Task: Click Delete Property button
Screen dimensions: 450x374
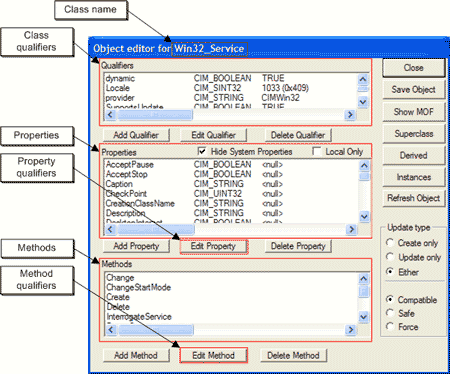Action: click(298, 246)
